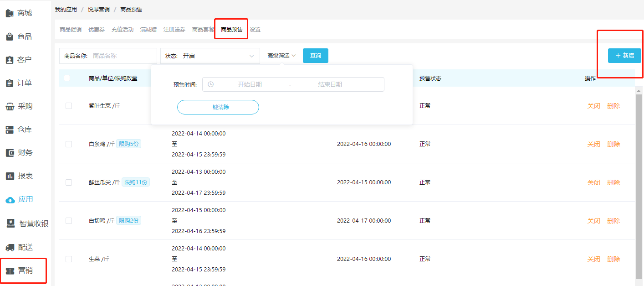Click the 悦厚营销 breadcrumb link
Screen dimensions: 644x286
[99, 9]
